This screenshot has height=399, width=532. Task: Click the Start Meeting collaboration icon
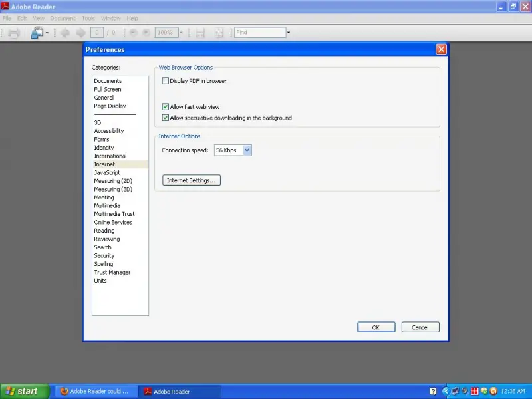37,33
